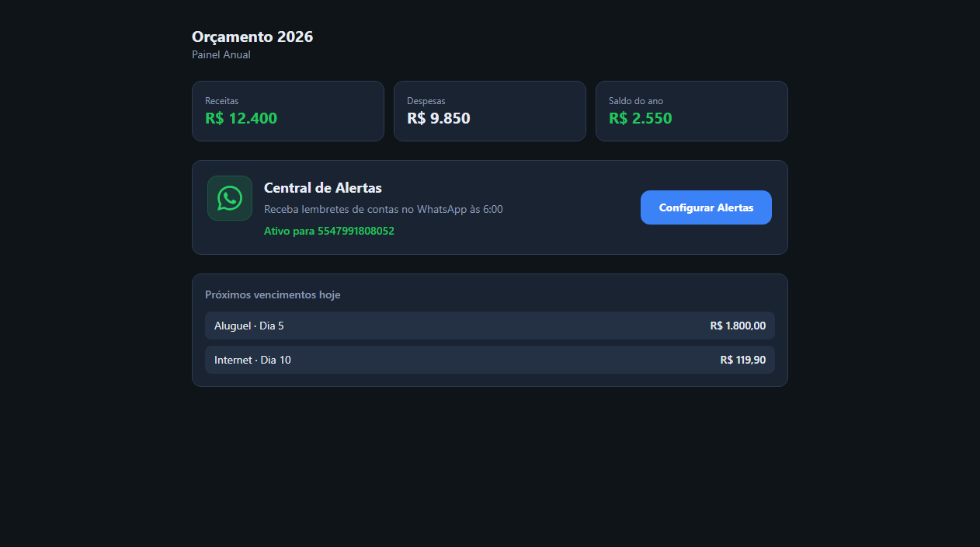The width and height of the screenshot is (980, 547).
Task: Click the Saldo do ano card
Action: coord(692,111)
